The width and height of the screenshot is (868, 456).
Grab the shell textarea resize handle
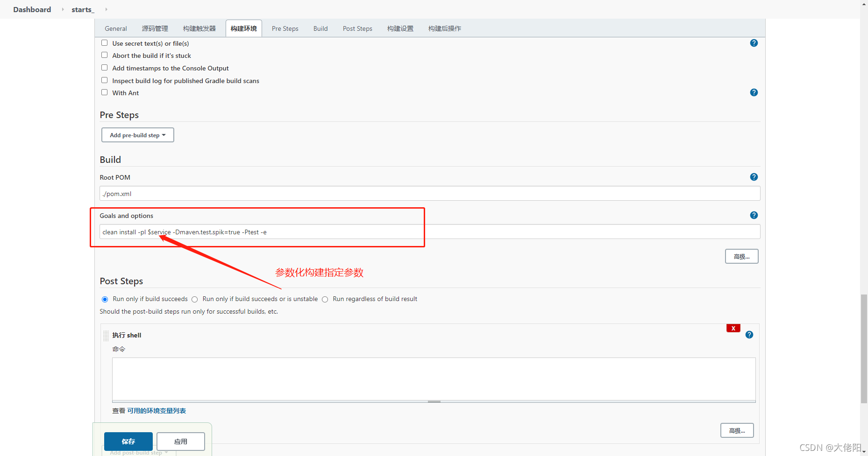click(x=434, y=401)
